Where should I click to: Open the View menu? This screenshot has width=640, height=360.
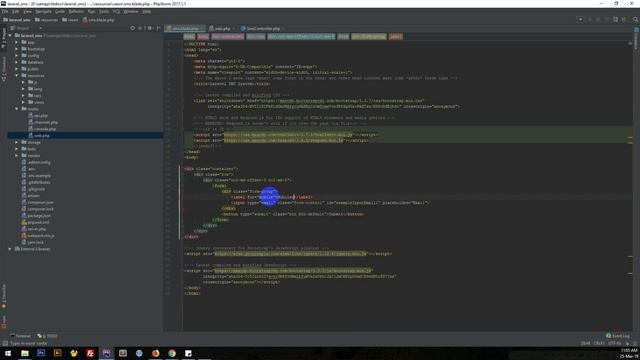click(x=27, y=11)
